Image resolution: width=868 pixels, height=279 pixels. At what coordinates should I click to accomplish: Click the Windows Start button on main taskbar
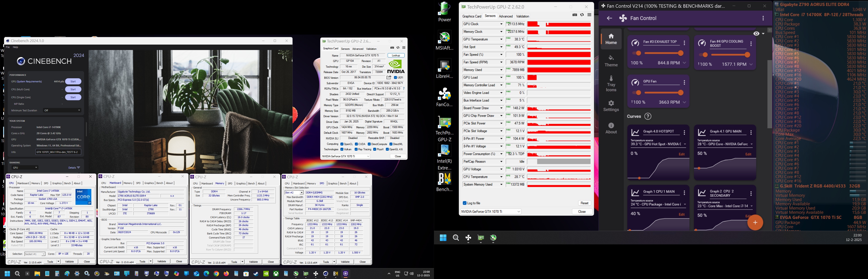7,274
